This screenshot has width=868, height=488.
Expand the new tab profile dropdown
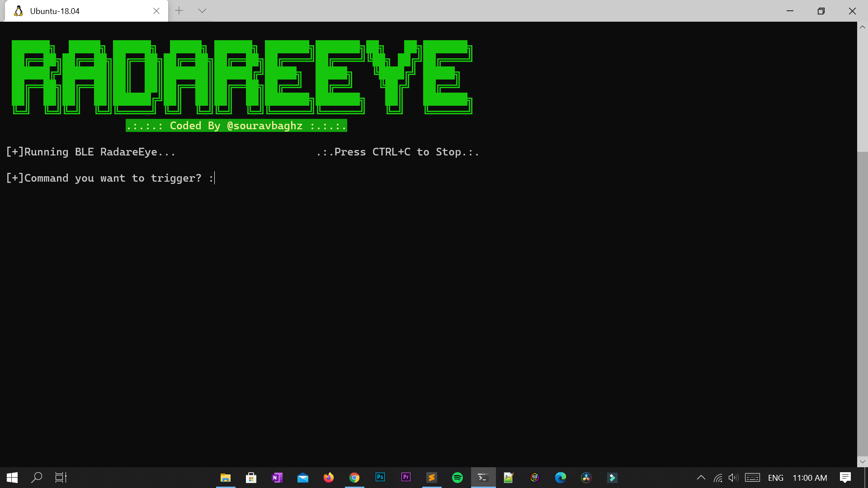(x=202, y=11)
